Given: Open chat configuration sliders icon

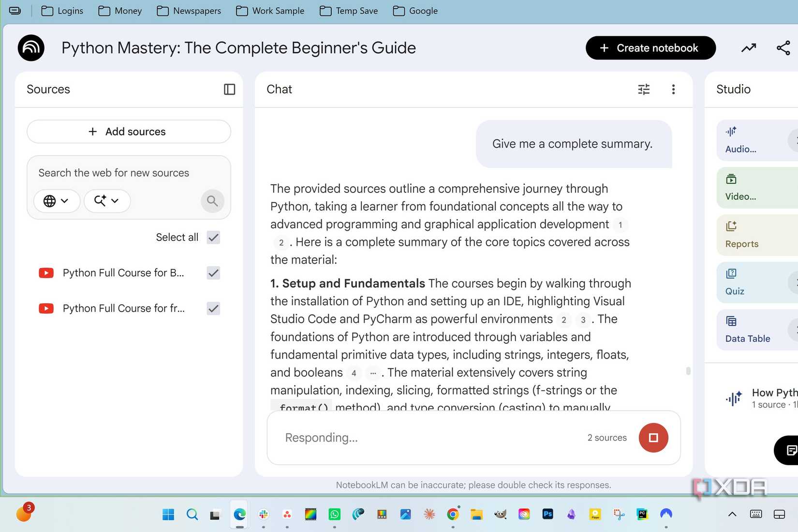Looking at the screenshot, I should click(x=644, y=89).
